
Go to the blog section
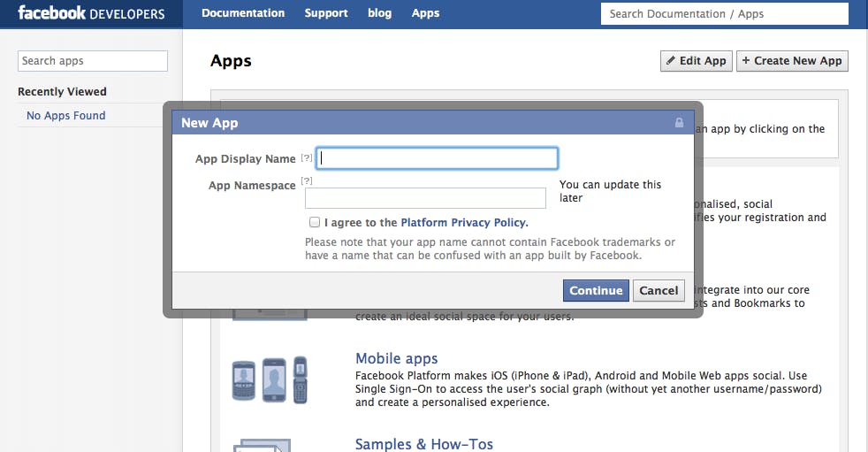(x=380, y=13)
